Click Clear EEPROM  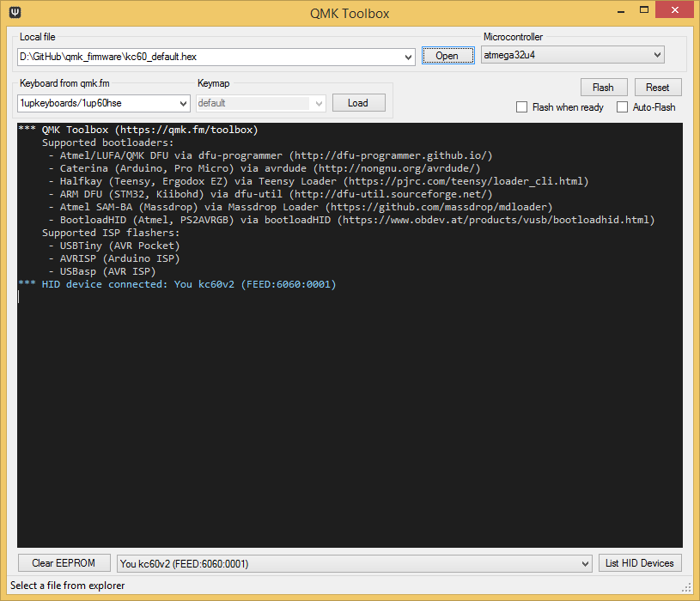pos(64,562)
